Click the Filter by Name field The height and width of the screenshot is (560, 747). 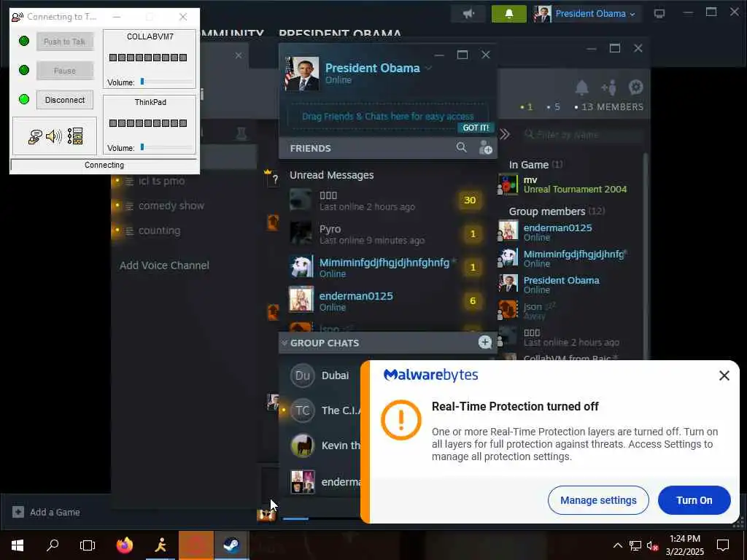[x=584, y=135]
